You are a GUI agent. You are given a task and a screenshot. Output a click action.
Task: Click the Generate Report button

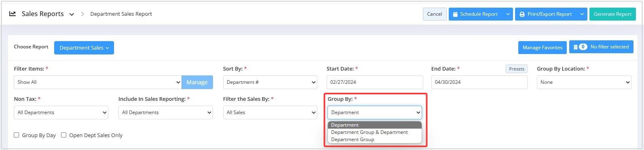612,14
